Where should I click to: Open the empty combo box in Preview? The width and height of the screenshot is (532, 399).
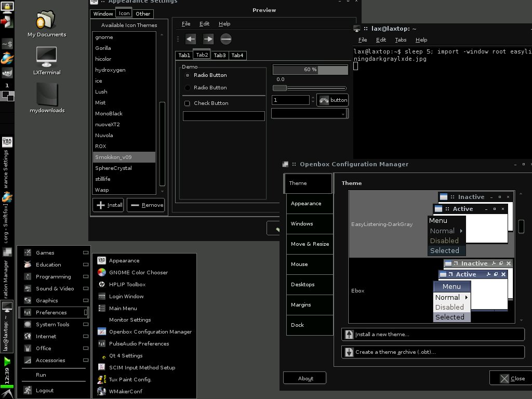click(x=310, y=114)
